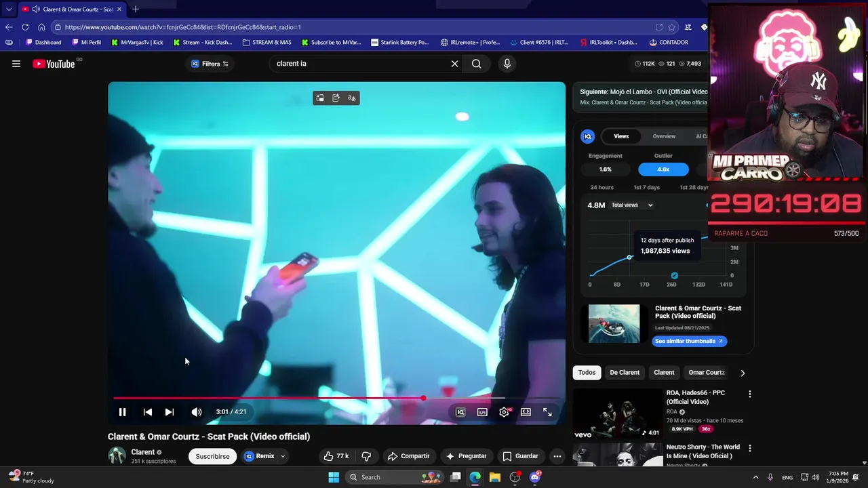This screenshot has height=488, width=868.
Task: Expand Remix dropdown arrow
Action: click(283, 456)
